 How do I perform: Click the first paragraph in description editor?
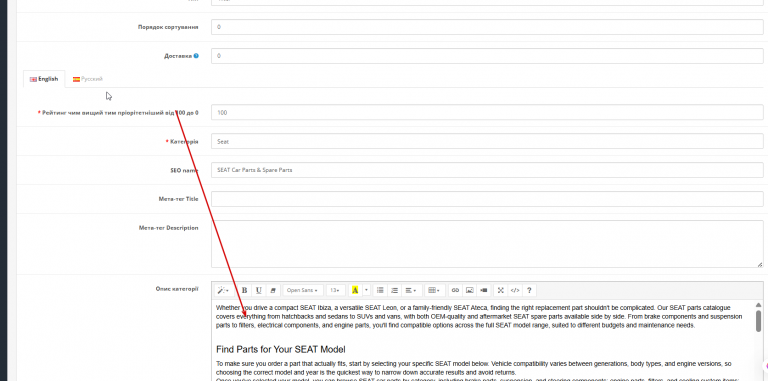479,317
